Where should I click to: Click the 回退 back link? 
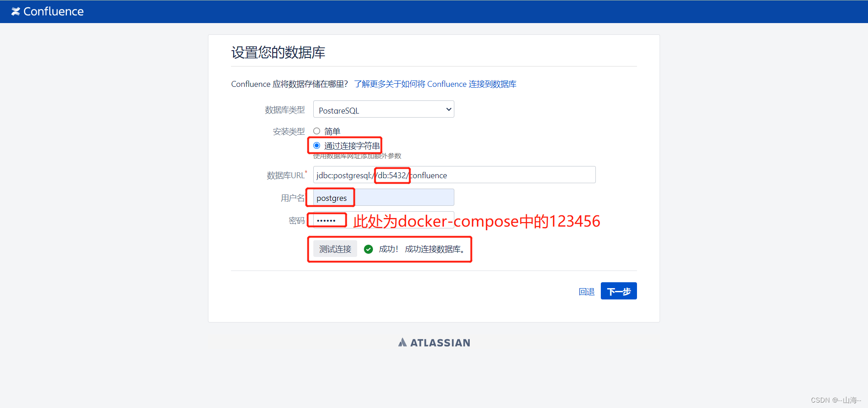click(x=586, y=292)
